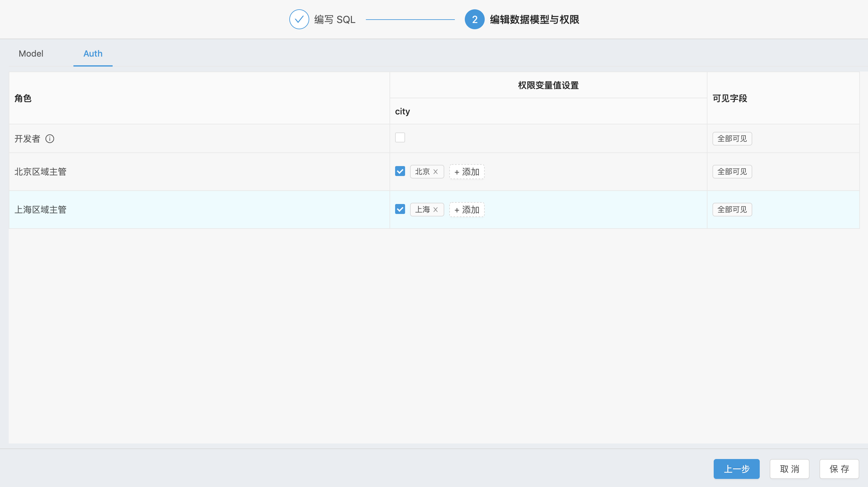Click the 北京 tag label
The image size is (868, 487).
tap(422, 172)
